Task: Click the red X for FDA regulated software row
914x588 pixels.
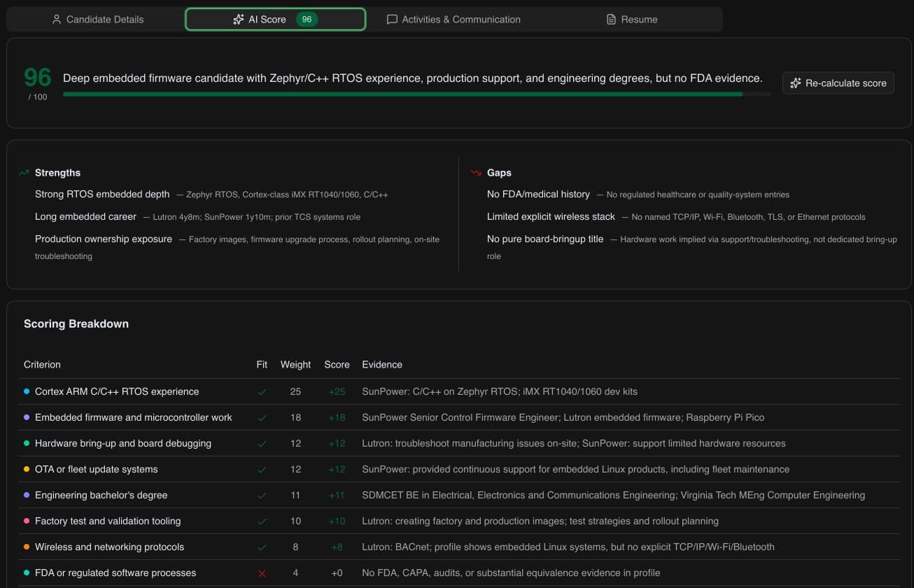Action: (x=262, y=573)
